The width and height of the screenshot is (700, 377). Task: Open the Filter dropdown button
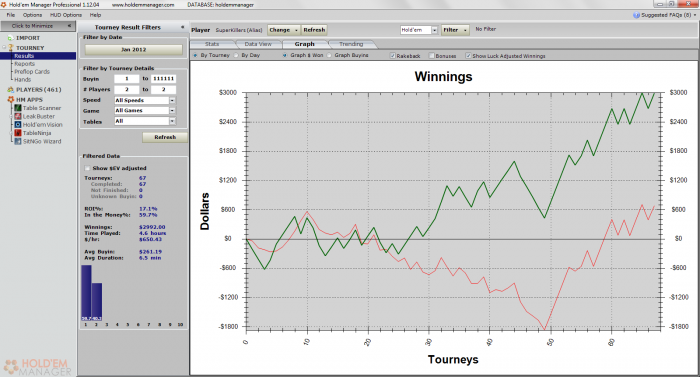pos(455,30)
